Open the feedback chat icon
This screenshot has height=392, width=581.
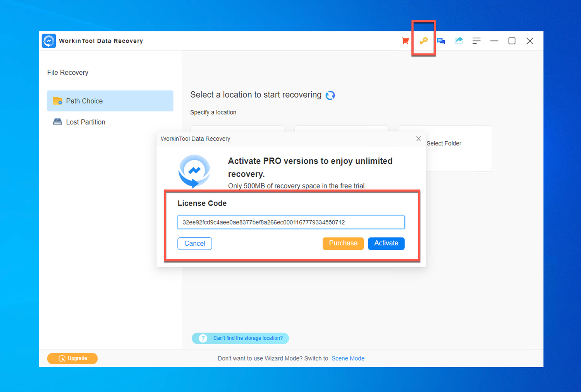pyautogui.click(x=441, y=41)
